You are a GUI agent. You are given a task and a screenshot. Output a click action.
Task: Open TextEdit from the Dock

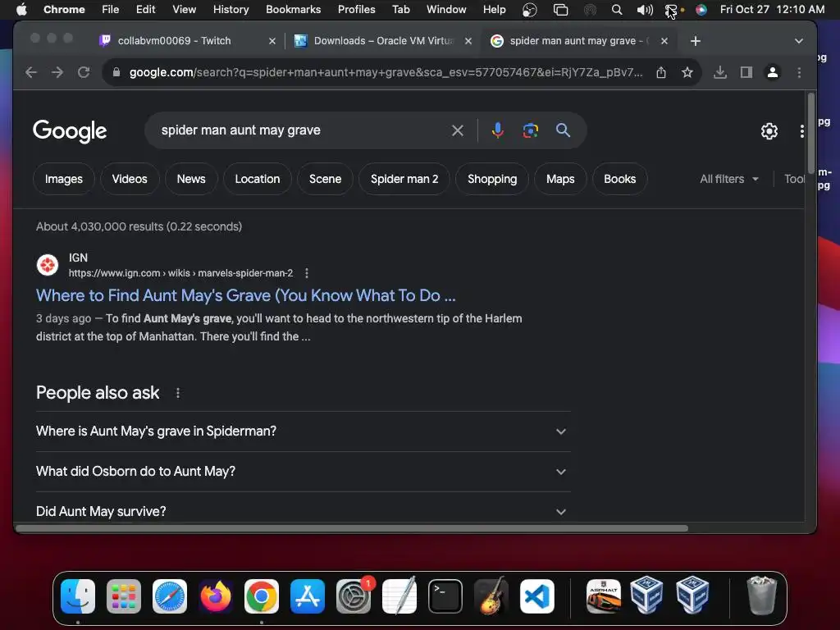tap(399, 596)
